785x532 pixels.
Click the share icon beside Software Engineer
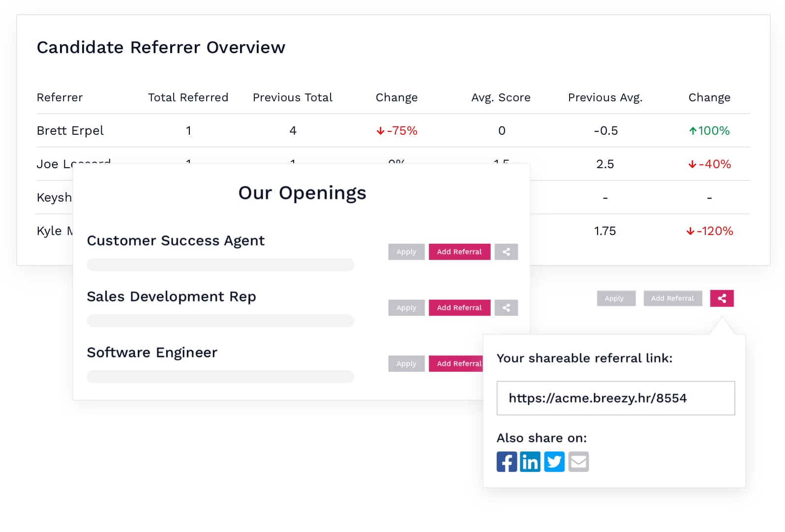pos(506,364)
